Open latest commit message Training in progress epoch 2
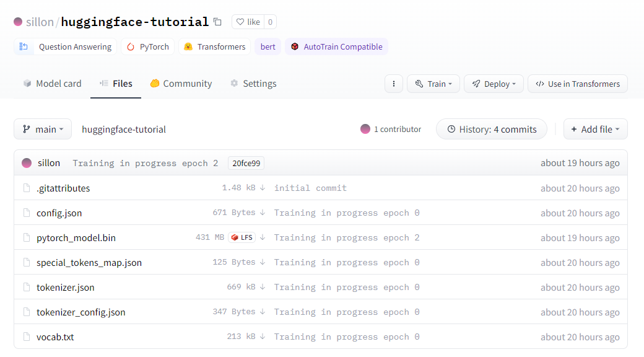 coord(146,163)
